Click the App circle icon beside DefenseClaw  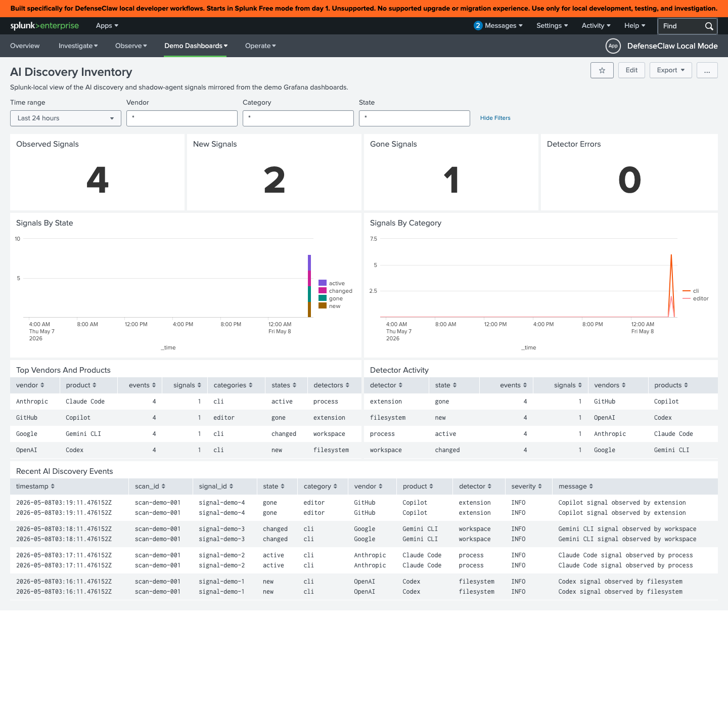click(x=613, y=46)
